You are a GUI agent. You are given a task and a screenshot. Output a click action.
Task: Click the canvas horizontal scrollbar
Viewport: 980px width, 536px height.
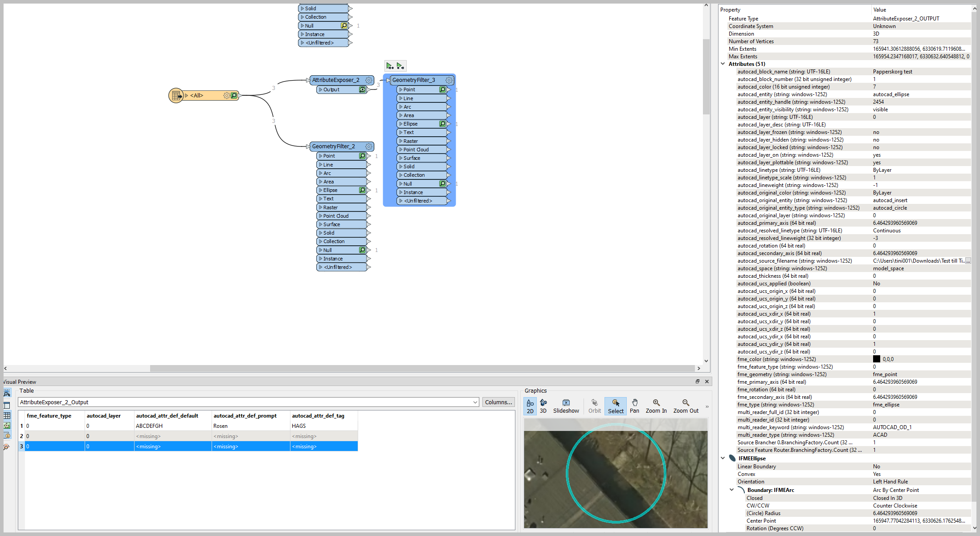(x=422, y=368)
